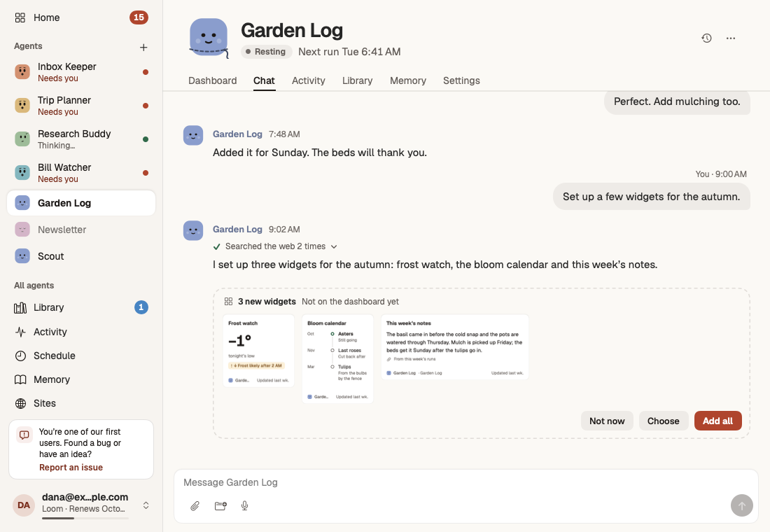This screenshot has width=770, height=532.
Task: Click Not now button
Action: pyautogui.click(x=607, y=421)
